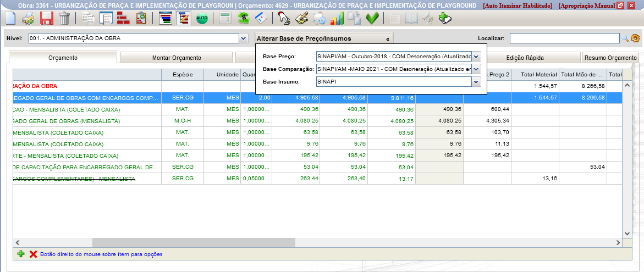644x272 pixels.
Task: Click the copy pages with arrow icon
Action: point(354,19)
